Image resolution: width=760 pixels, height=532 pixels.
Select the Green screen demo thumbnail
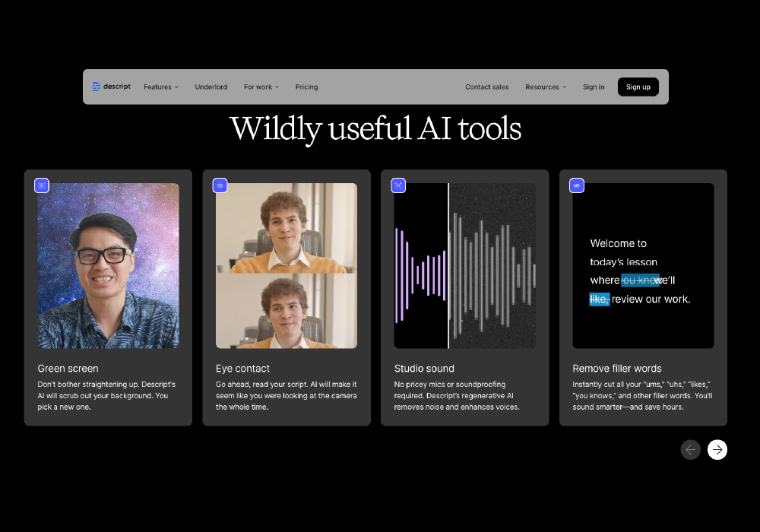coord(109,266)
